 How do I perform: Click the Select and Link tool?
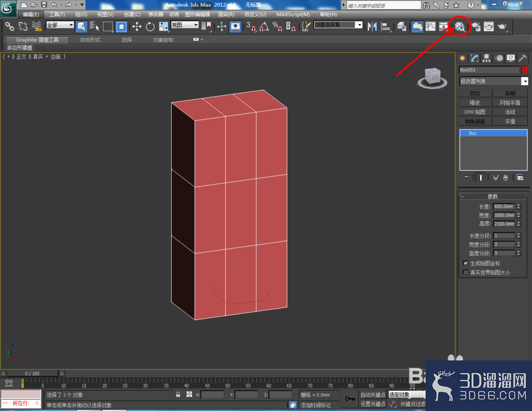(10, 27)
